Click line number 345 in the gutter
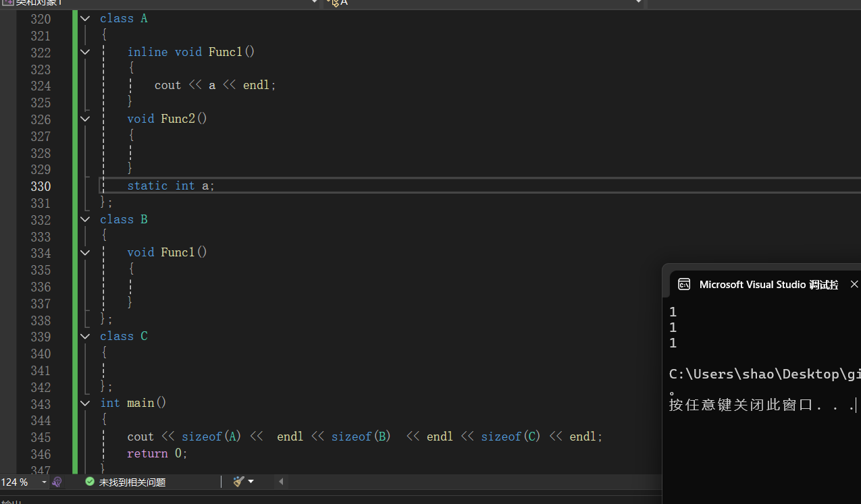 (41, 437)
